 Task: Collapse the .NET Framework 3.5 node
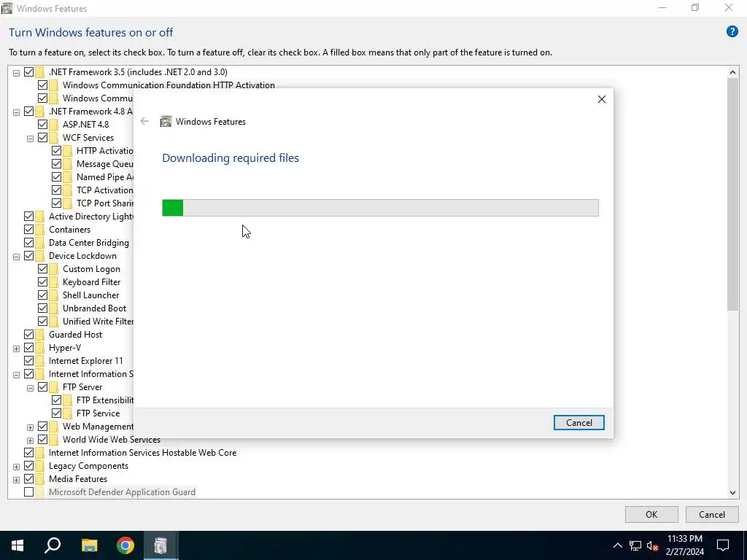click(16, 73)
